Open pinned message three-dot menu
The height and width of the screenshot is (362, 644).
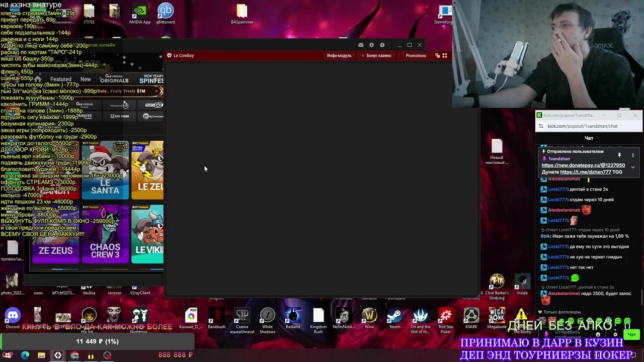click(633, 155)
